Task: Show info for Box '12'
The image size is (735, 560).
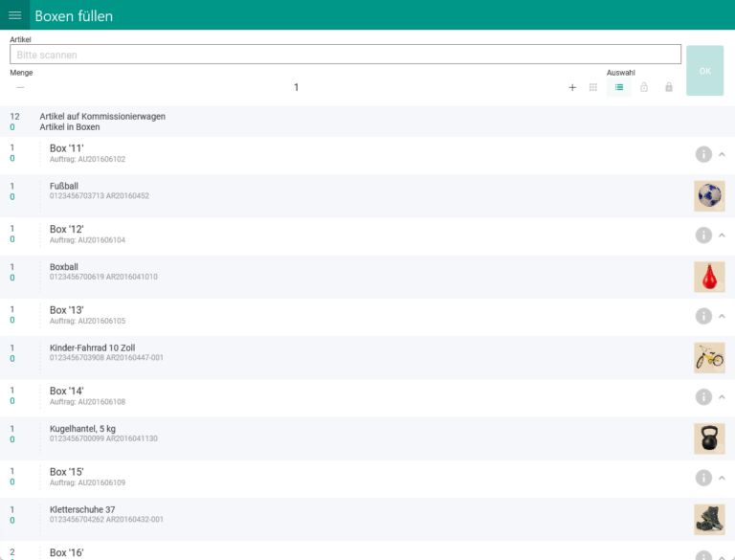Action: (x=703, y=235)
